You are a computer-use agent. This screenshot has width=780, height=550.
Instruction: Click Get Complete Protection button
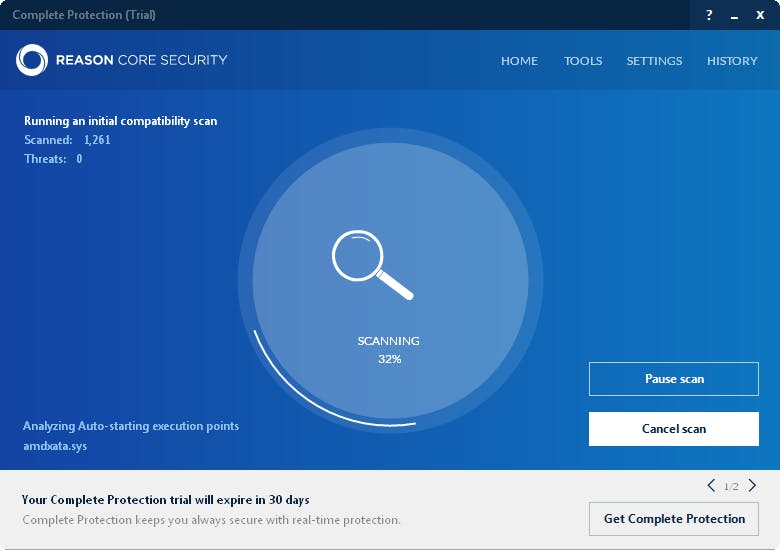[x=674, y=519]
